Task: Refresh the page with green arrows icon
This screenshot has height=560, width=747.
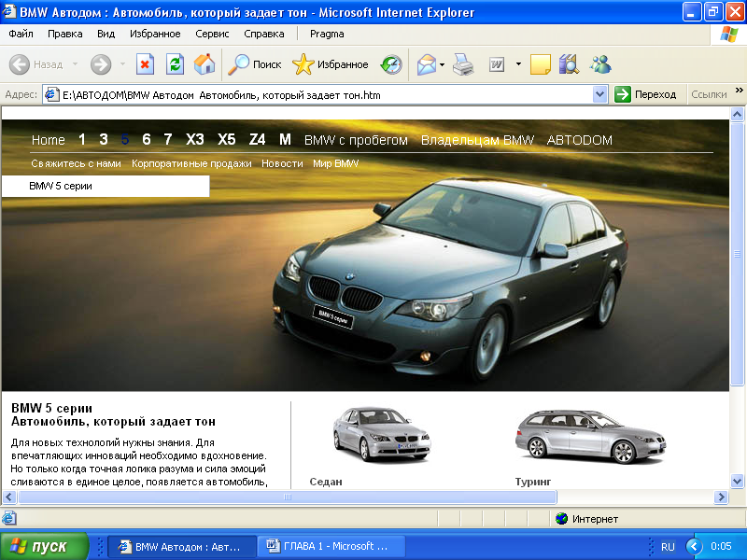Action: (x=175, y=64)
